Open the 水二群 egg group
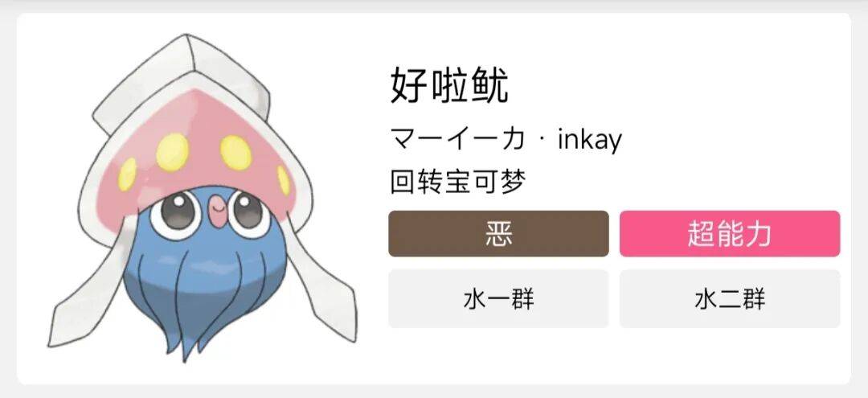The image size is (868, 398). click(730, 299)
